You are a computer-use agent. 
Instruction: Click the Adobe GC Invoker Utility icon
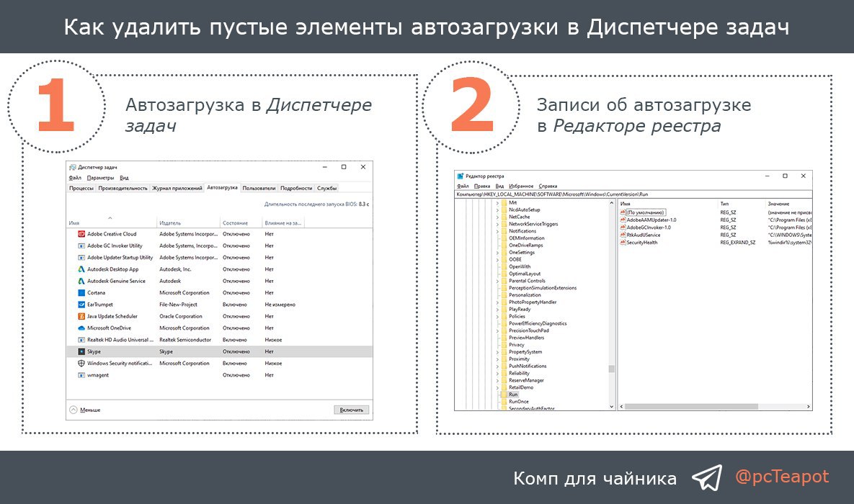tap(81, 246)
